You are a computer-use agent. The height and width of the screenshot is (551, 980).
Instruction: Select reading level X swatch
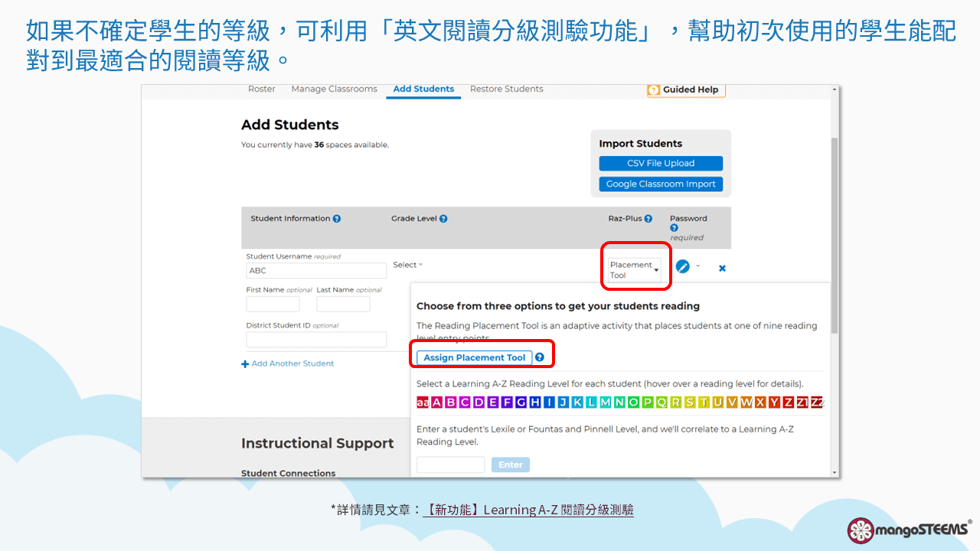(760, 402)
